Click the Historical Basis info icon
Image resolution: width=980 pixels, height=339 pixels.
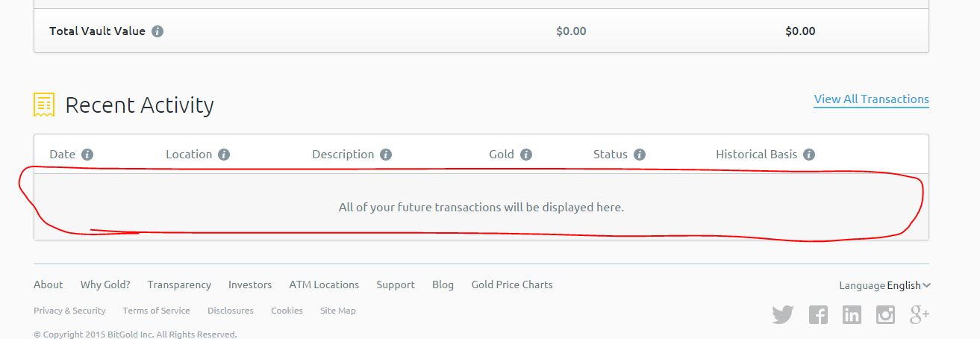click(809, 155)
